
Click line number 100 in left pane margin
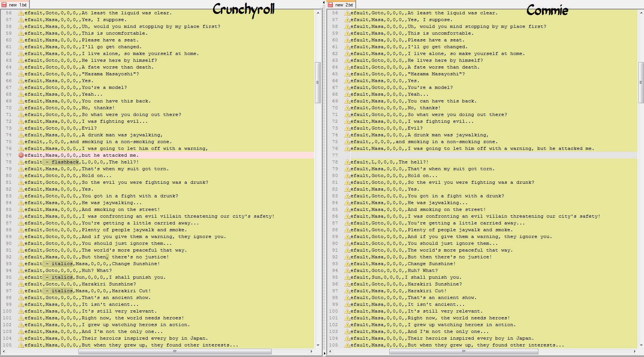click(x=7, y=311)
